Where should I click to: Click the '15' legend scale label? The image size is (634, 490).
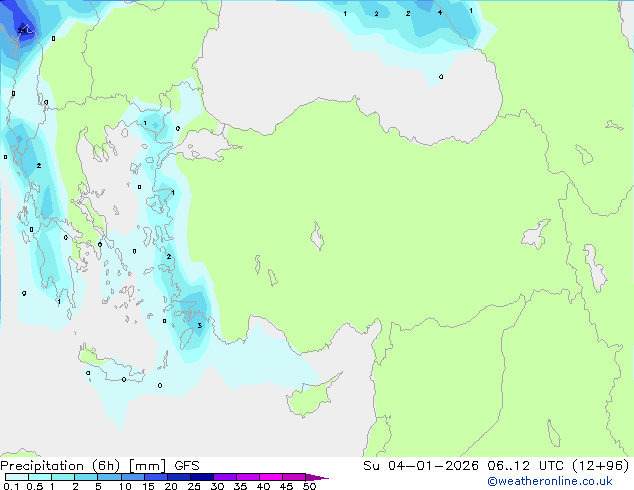148,486
